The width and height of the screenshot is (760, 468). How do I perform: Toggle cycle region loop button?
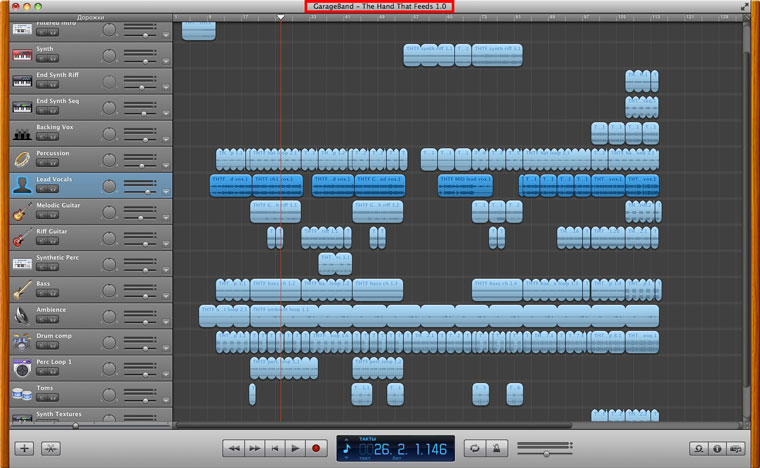473,449
